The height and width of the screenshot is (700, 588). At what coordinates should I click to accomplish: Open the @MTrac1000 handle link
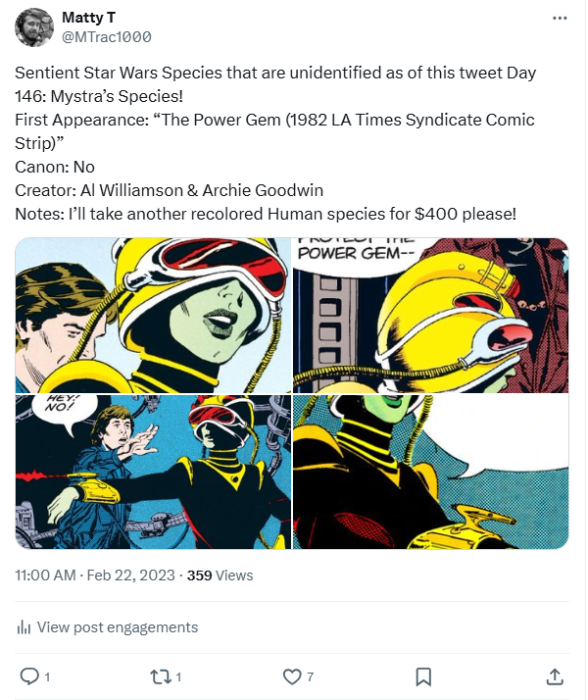[x=106, y=37]
